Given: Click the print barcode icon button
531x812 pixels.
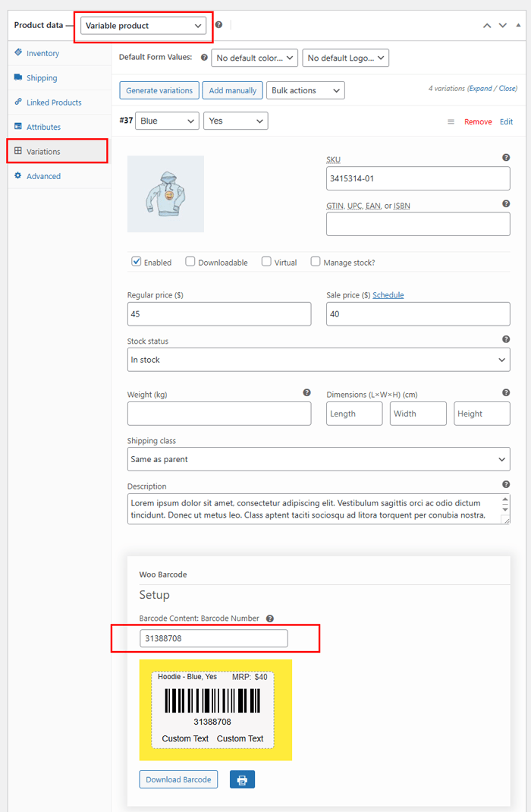Looking at the screenshot, I should point(242,779).
